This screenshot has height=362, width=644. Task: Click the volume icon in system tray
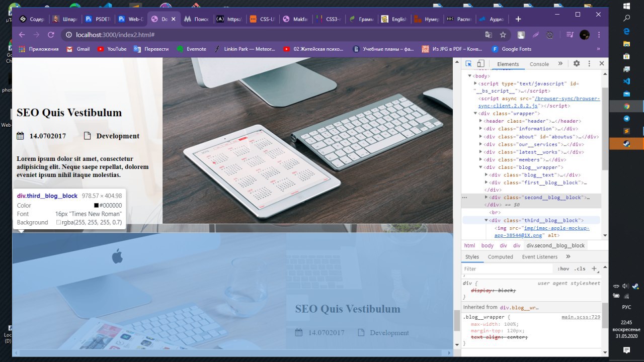tap(625, 286)
